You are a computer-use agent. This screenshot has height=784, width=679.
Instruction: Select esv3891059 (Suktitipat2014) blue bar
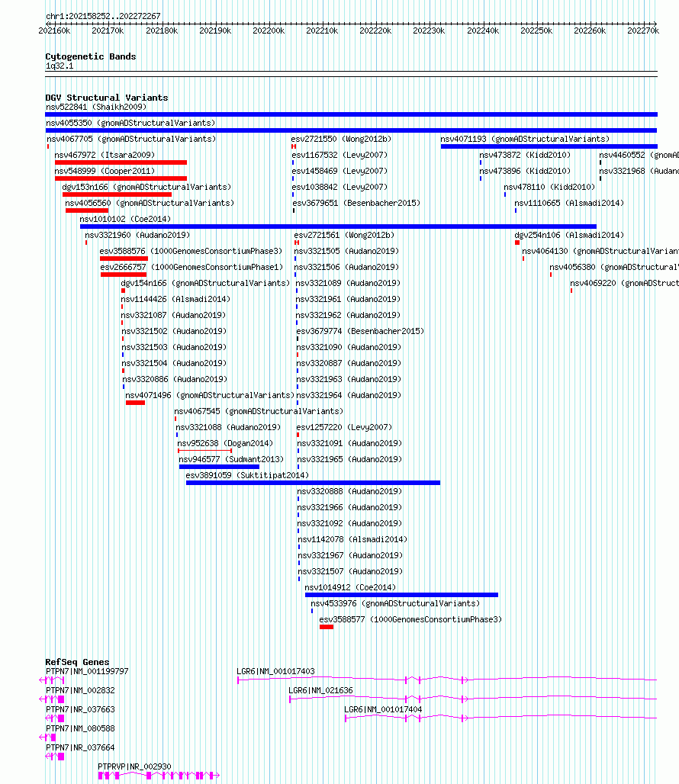point(313,483)
